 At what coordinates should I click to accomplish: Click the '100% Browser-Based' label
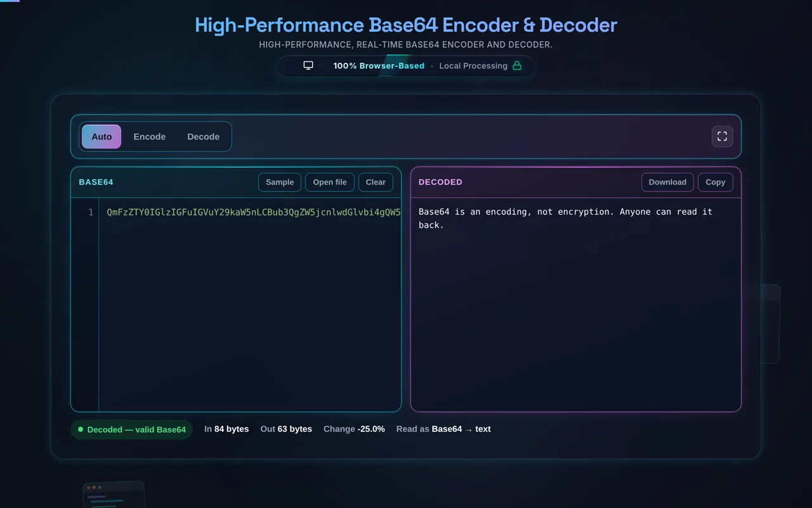coord(379,65)
